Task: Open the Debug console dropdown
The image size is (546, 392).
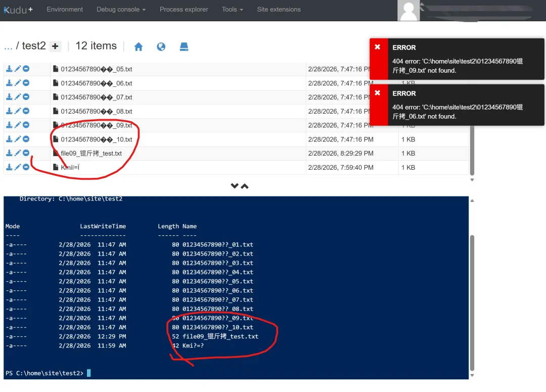Action: coord(121,10)
